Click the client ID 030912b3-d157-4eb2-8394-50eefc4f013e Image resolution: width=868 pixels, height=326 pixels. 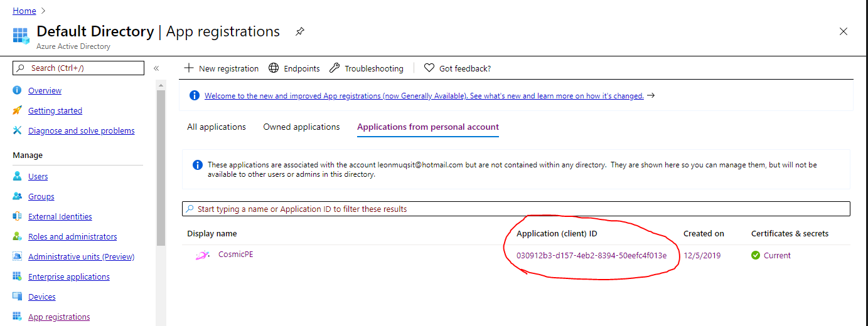tap(591, 255)
